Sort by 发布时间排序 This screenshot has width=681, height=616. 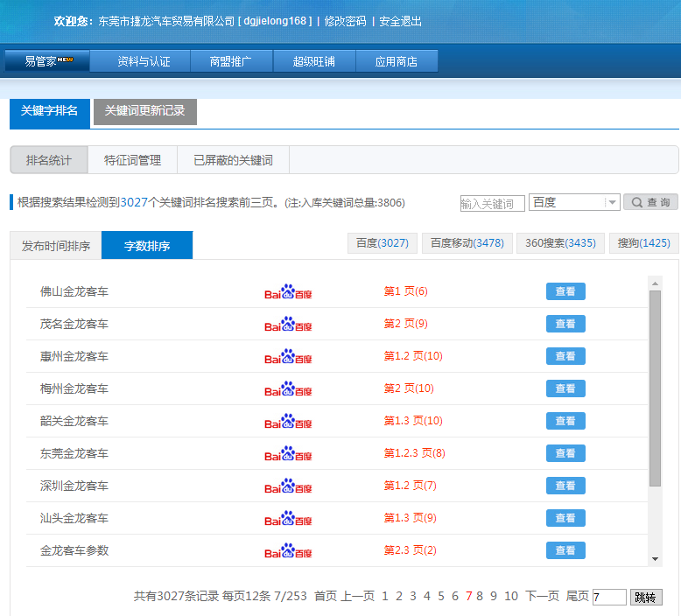click(56, 246)
